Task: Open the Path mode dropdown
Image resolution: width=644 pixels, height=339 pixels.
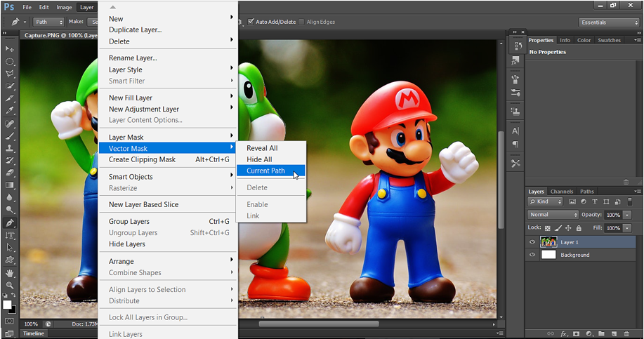Action: 48,22
